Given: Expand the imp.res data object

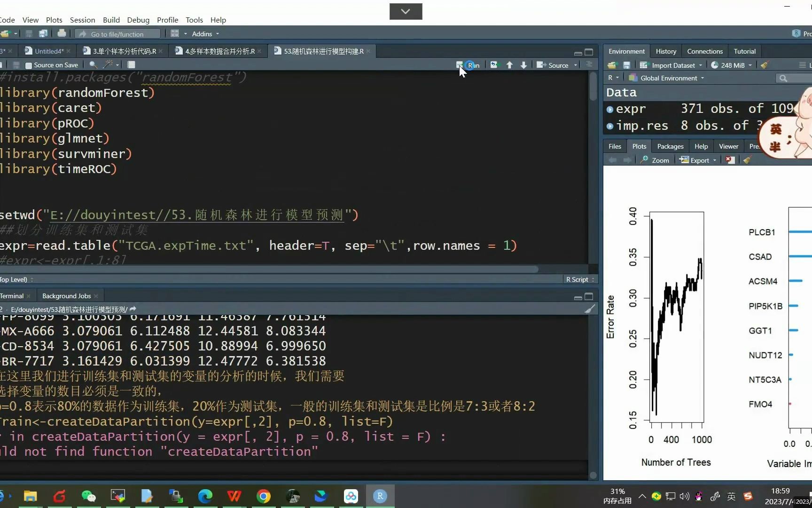Looking at the screenshot, I should pos(610,126).
